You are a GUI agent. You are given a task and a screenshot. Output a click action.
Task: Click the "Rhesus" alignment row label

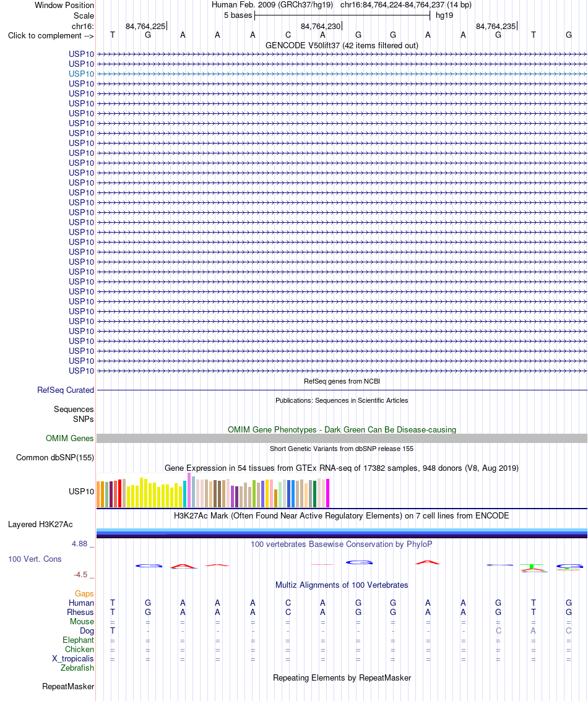[80, 613]
